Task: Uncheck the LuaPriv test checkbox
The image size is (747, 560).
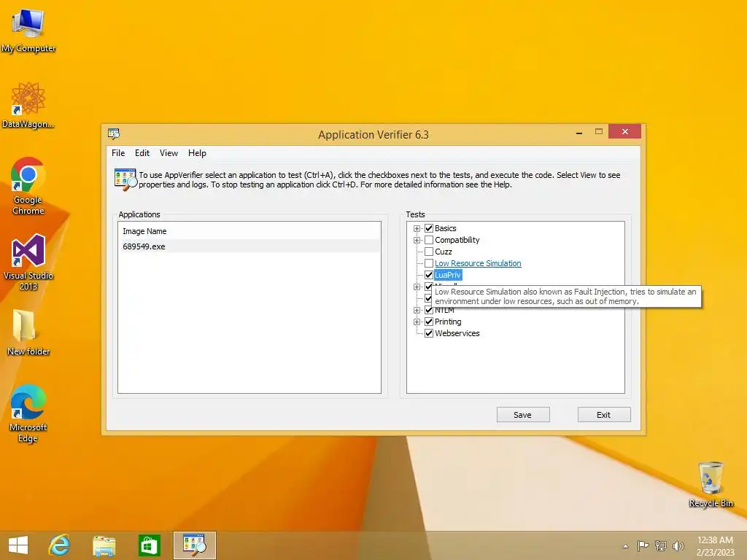Action: [429, 275]
